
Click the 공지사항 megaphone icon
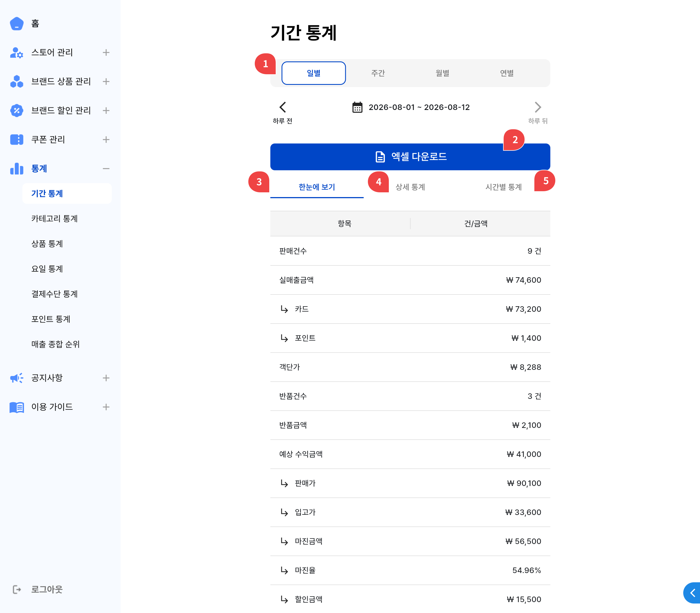pyautogui.click(x=16, y=378)
